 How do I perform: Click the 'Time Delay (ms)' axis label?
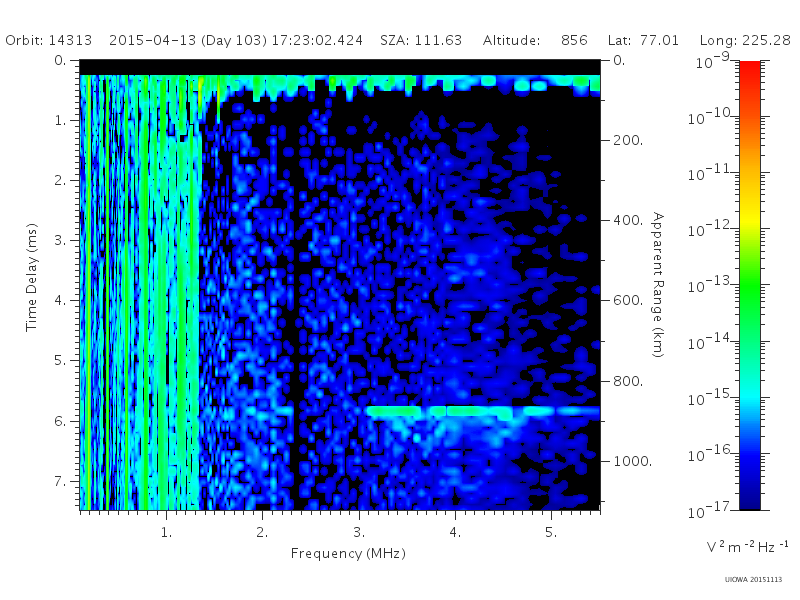point(32,277)
